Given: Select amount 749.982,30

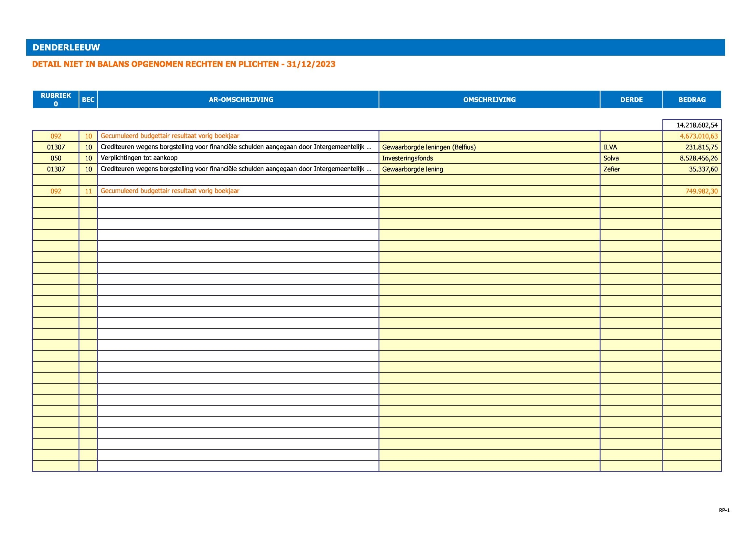Looking at the screenshot, I should 692,191.
